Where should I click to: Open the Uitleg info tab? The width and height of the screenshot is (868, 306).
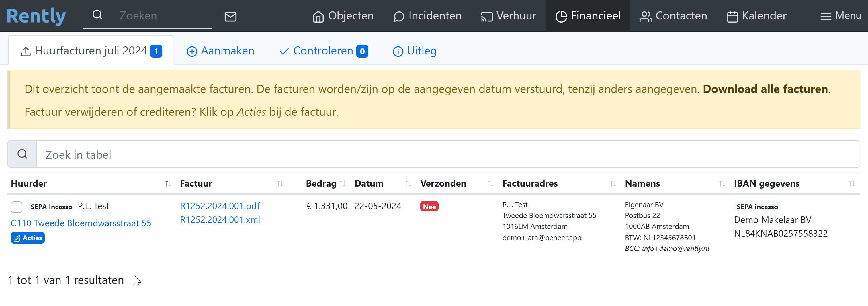[x=415, y=51]
